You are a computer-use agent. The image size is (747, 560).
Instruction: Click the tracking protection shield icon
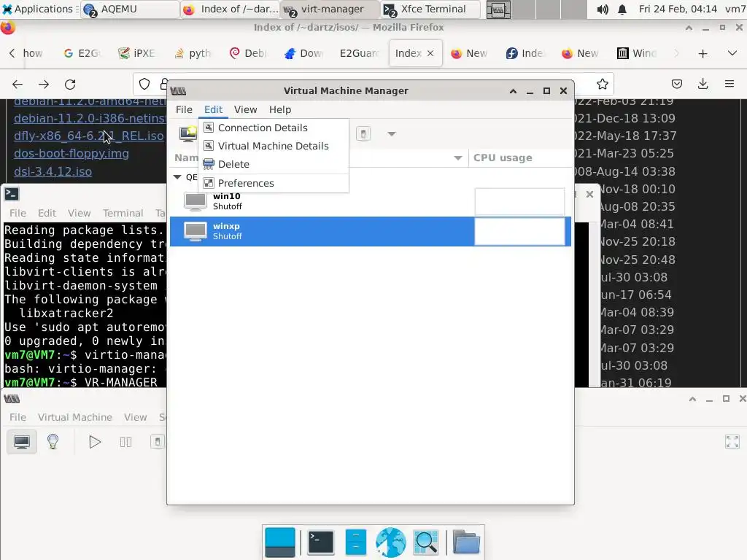coord(144,85)
